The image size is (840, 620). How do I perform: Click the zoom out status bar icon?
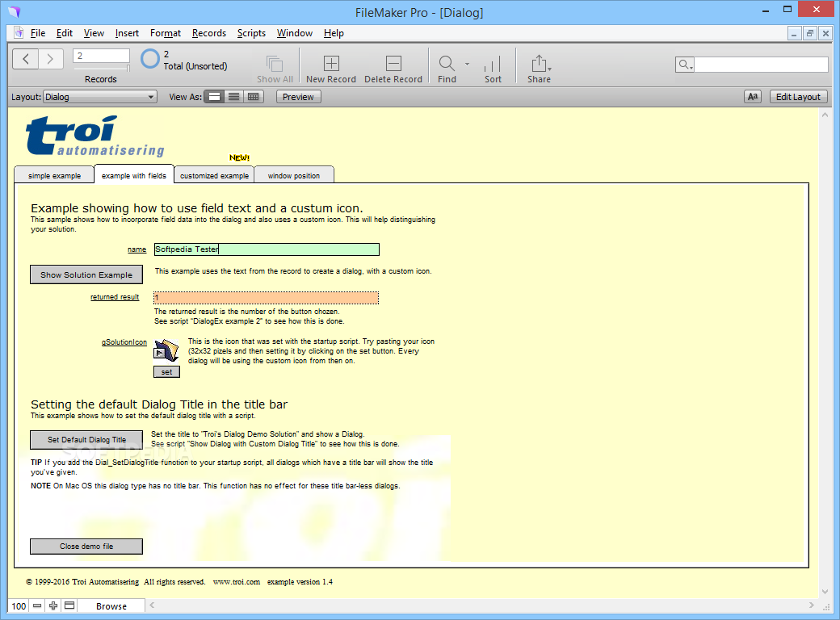pos(37,605)
